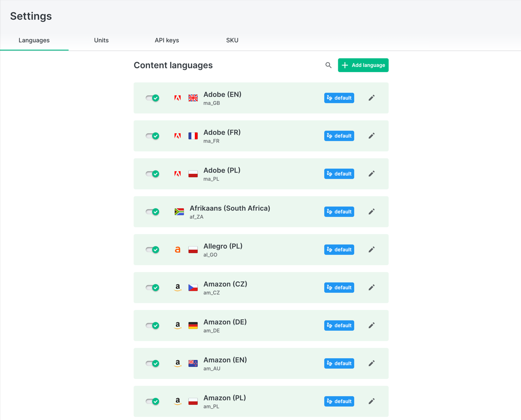Click the South Africa flag icon
The width and height of the screenshot is (521, 420).
179,212
